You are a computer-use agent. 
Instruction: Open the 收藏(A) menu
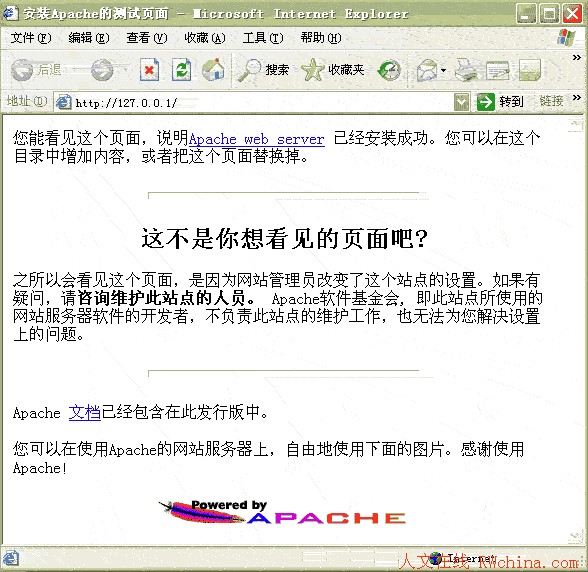pyautogui.click(x=205, y=38)
